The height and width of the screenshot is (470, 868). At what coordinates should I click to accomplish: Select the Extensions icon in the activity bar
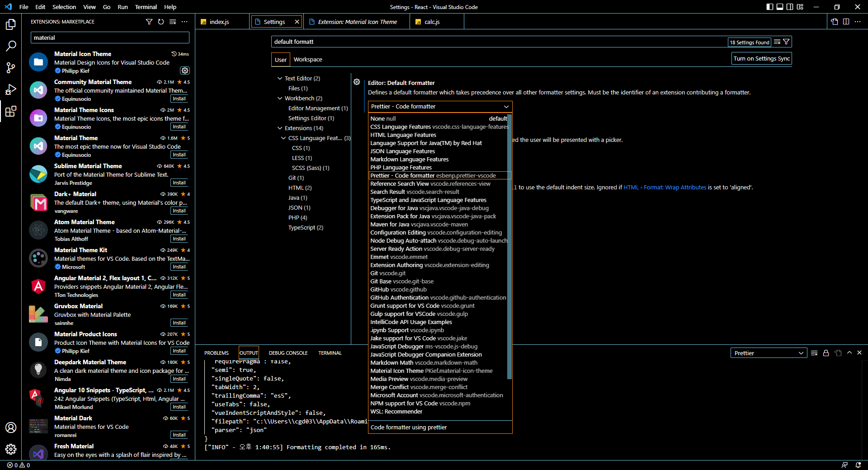click(11, 111)
